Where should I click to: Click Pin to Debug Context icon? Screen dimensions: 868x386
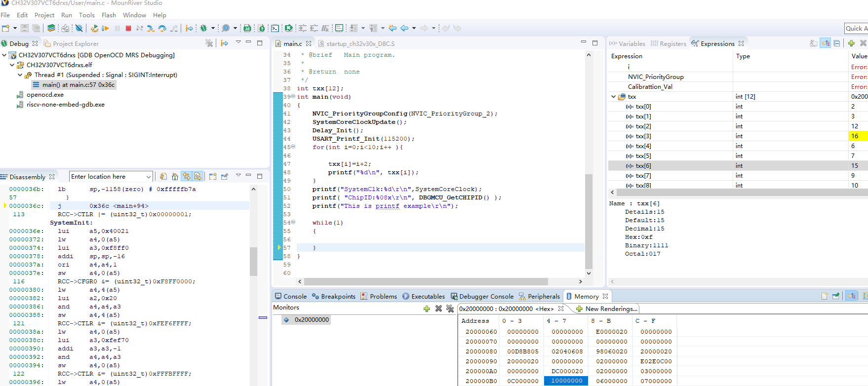(x=224, y=176)
